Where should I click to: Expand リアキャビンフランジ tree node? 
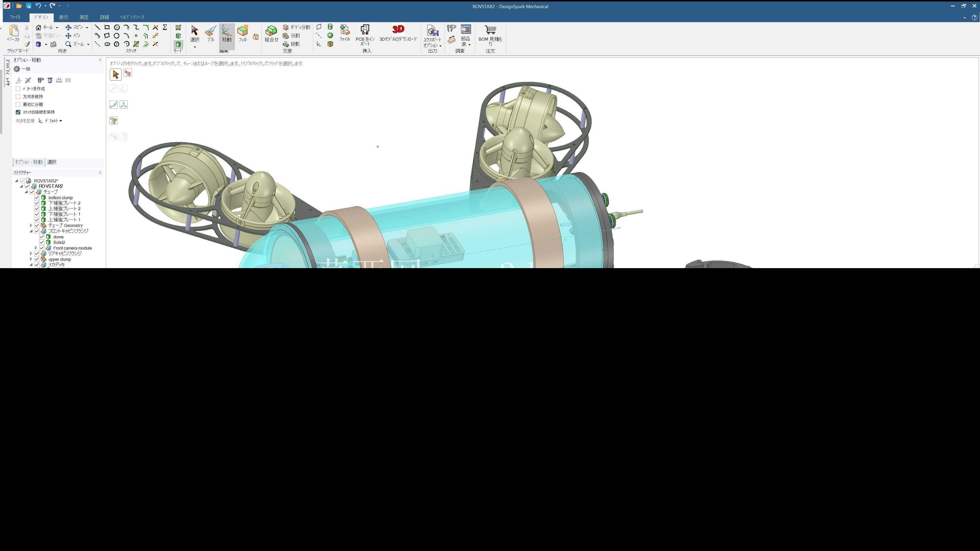tap(31, 254)
